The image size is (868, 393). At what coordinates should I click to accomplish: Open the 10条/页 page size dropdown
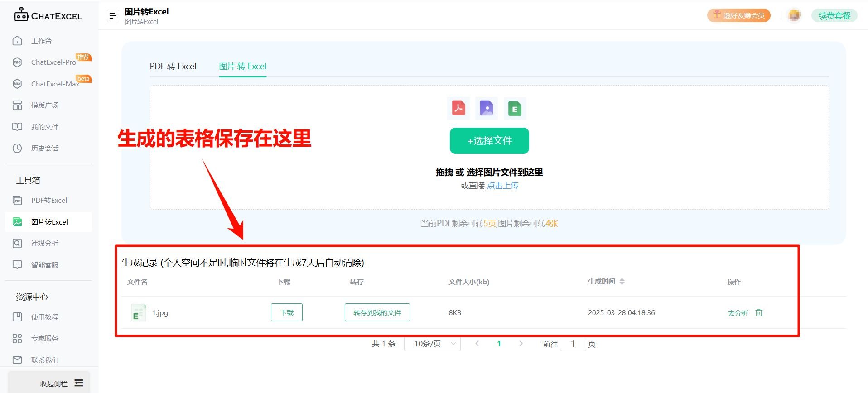click(x=432, y=344)
